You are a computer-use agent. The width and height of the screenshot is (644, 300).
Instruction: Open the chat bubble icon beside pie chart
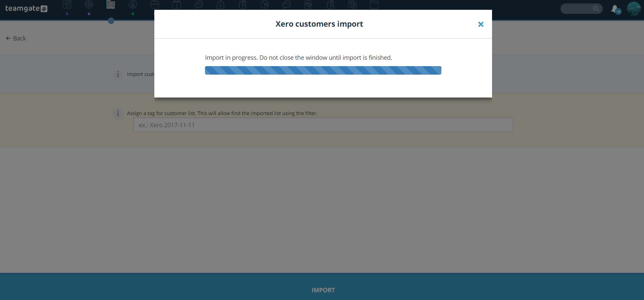tap(286, 5)
